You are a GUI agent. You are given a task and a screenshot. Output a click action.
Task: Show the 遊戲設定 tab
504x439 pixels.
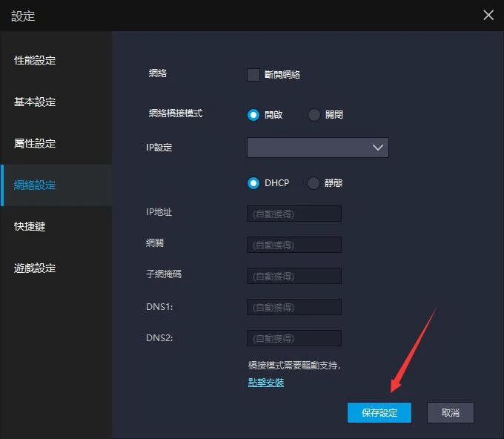[x=35, y=268]
